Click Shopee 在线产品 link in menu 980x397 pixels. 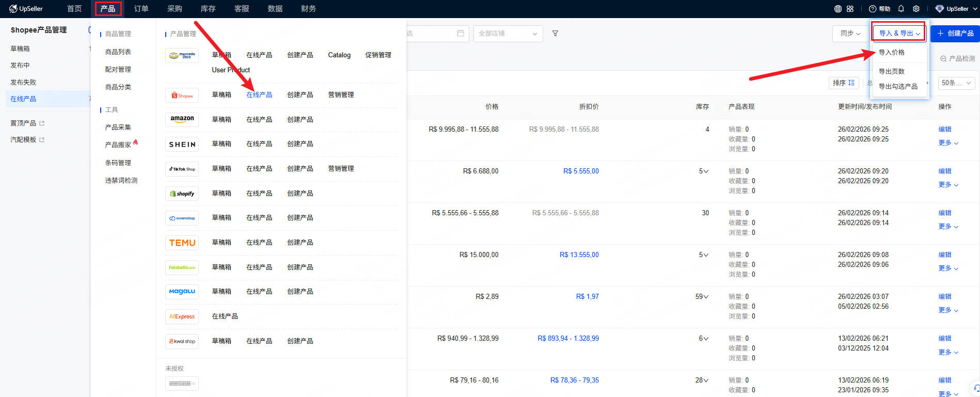pos(259,95)
